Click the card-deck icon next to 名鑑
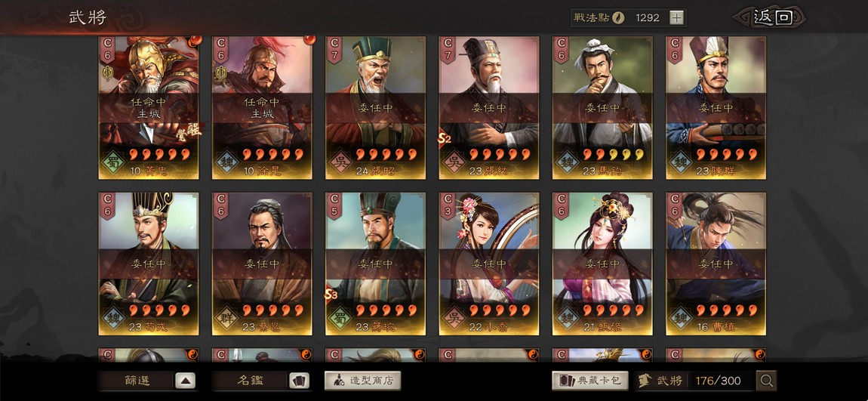 299,381
